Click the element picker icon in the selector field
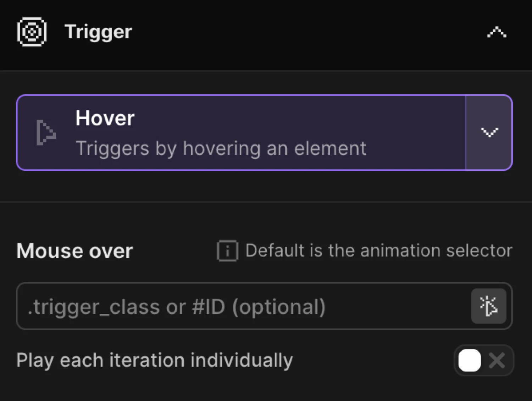Viewport: 532px width, 401px height. (x=489, y=306)
